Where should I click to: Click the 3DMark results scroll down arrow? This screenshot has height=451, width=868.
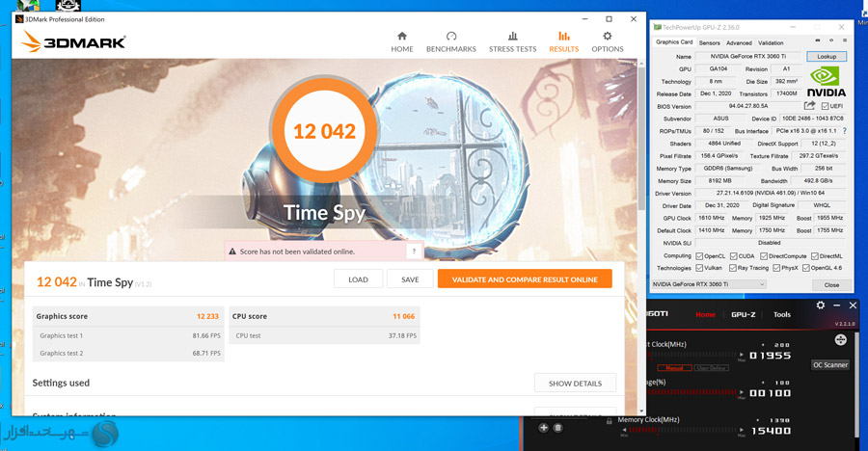pos(641,411)
